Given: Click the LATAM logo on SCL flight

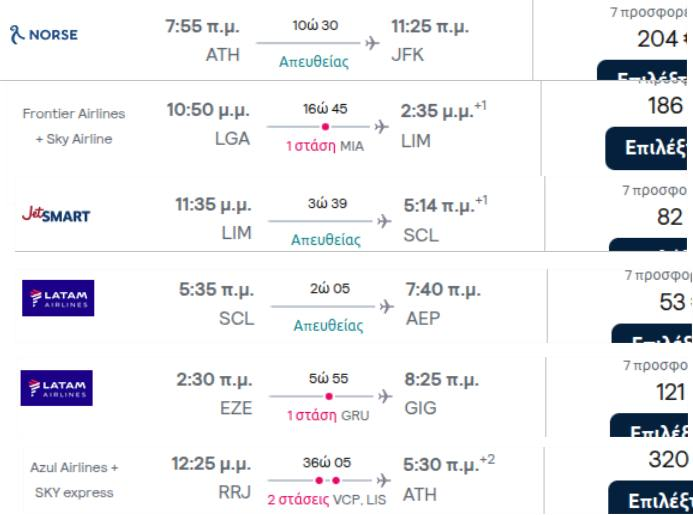Looking at the screenshot, I should (58, 298).
